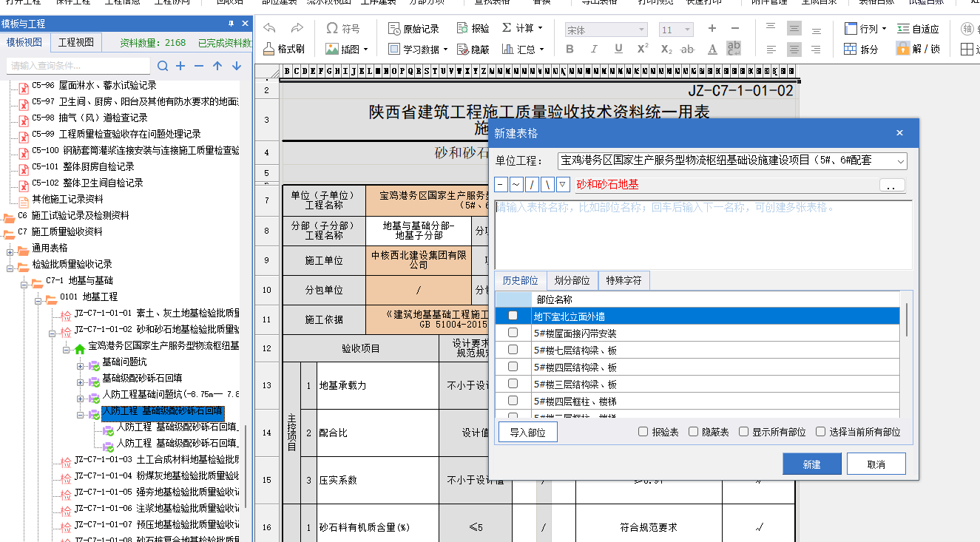Decrease font size with the minus icon
Viewport: 980px width, 542px height.
[x=734, y=28]
